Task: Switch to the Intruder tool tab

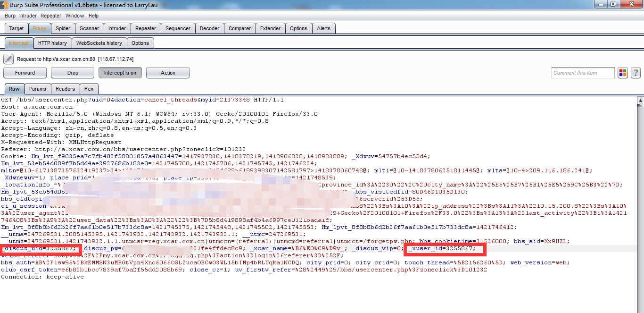Action: tap(117, 28)
